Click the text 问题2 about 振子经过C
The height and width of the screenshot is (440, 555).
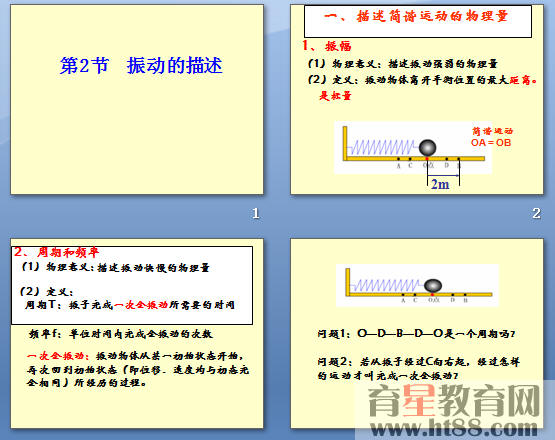coord(418,368)
